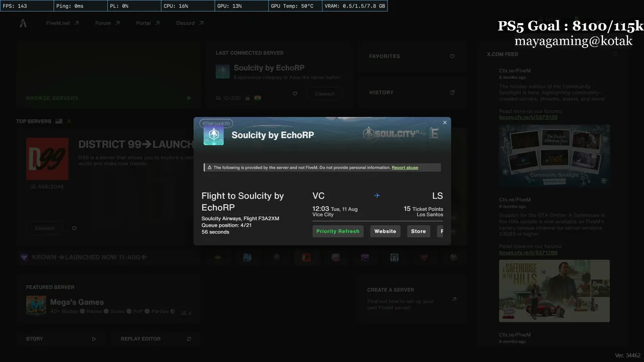The height and width of the screenshot is (362, 644).
Task: Select the Mega's Games server title
Action: point(77,302)
